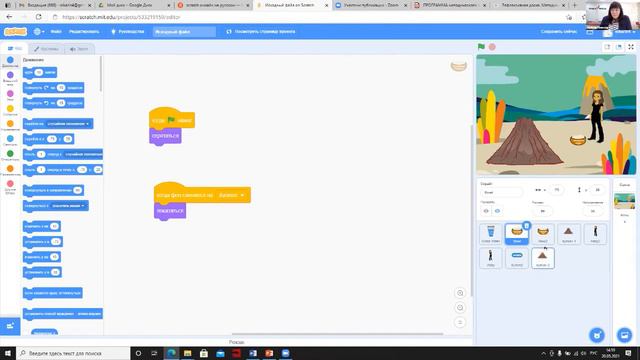The height and width of the screenshot is (360, 640).
Task: Select the glass of water sprite thumbnail
Action: pyautogui.click(x=491, y=234)
